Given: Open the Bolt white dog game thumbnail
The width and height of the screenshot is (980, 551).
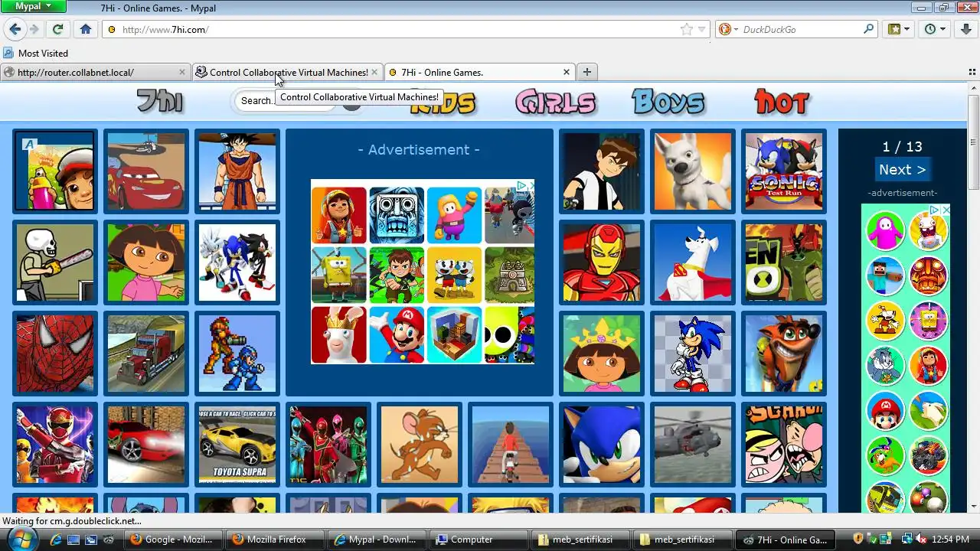Looking at the screenshot, I should point(693,171).
